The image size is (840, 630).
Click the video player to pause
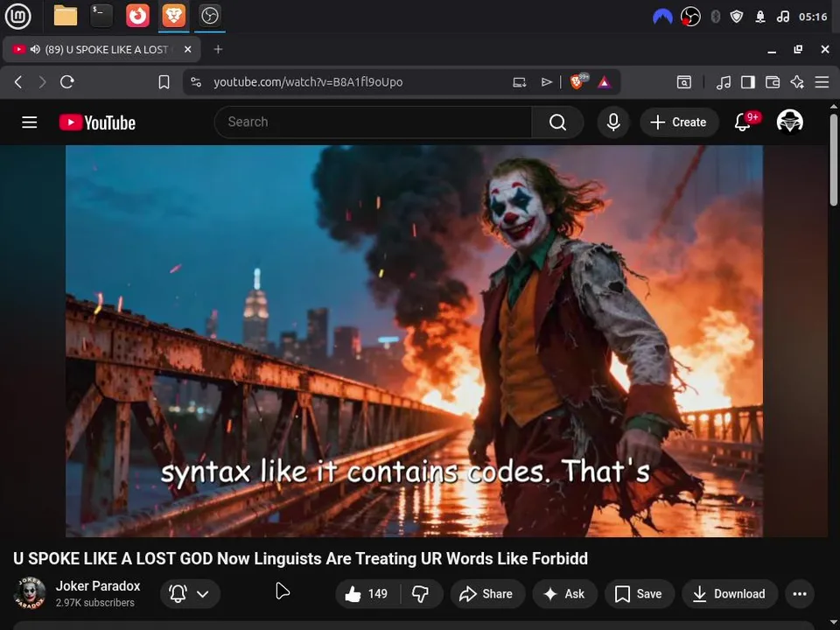[414, 340]
